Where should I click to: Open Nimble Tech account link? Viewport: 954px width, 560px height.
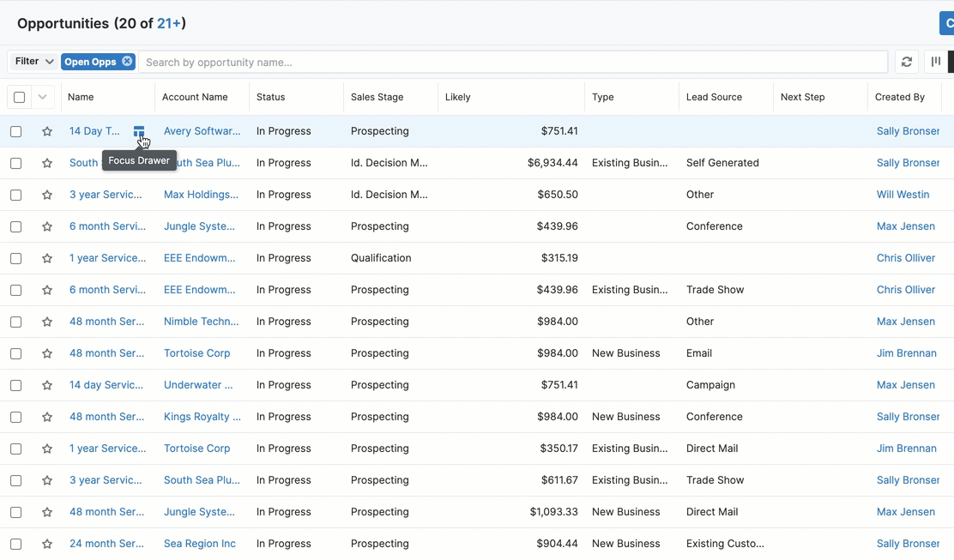click(201, 322)
